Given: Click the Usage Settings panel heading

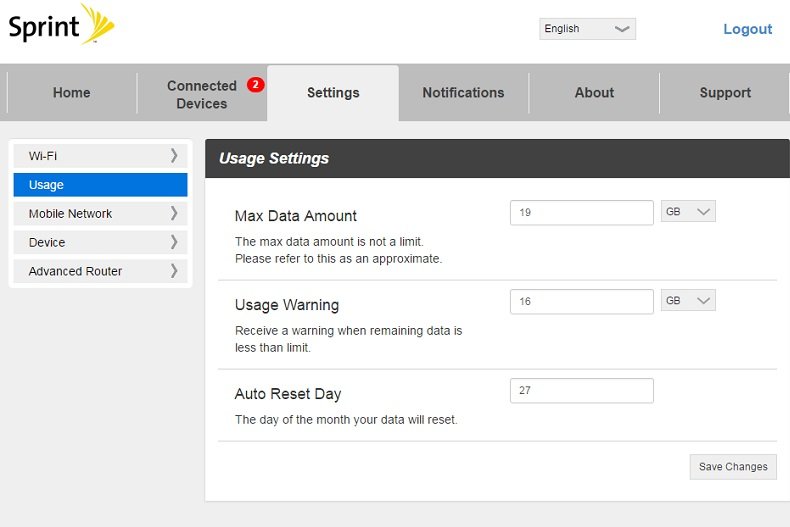Looking at the screenshot, I should tap(274, 159).
